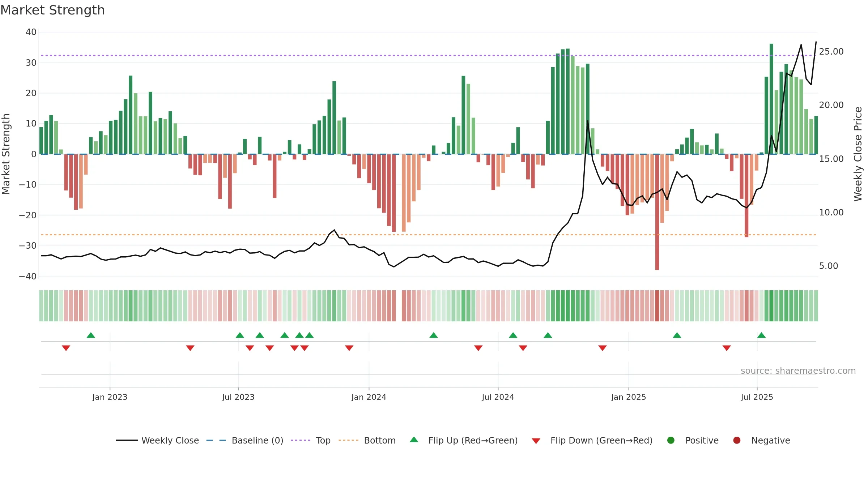Click the 40 strength axis label

click(31, 32)
